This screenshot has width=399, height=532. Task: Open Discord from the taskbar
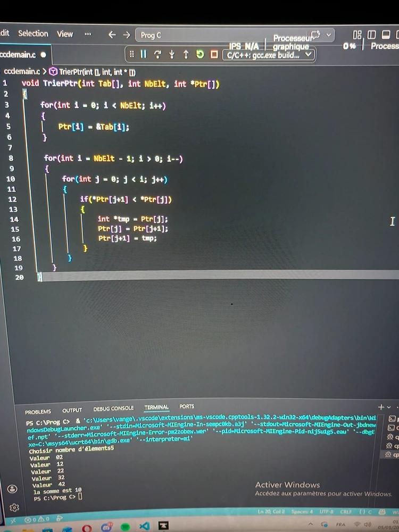pyautogui.click(x=106, y=527)
